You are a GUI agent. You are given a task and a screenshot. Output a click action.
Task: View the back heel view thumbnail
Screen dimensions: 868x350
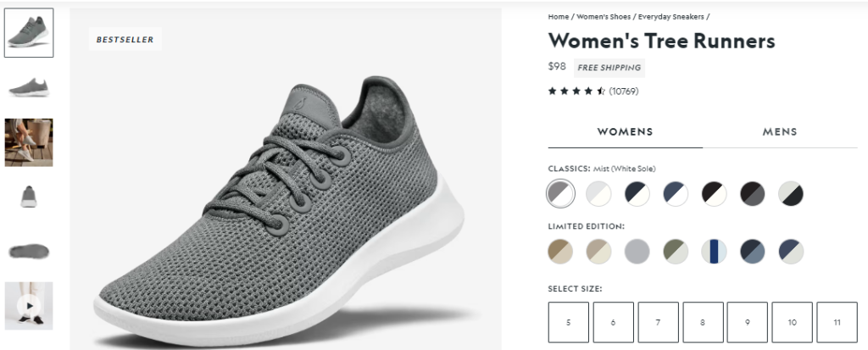[29, 197]
